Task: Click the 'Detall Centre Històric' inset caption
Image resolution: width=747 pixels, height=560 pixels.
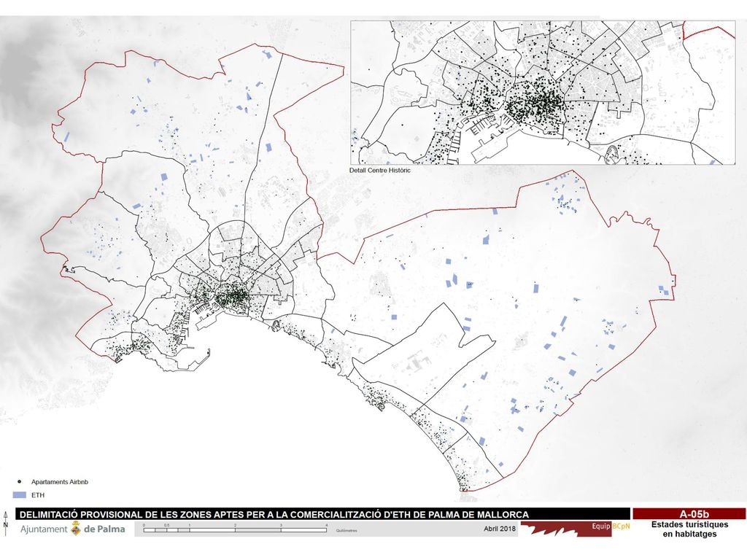Action: click(379, 170)
